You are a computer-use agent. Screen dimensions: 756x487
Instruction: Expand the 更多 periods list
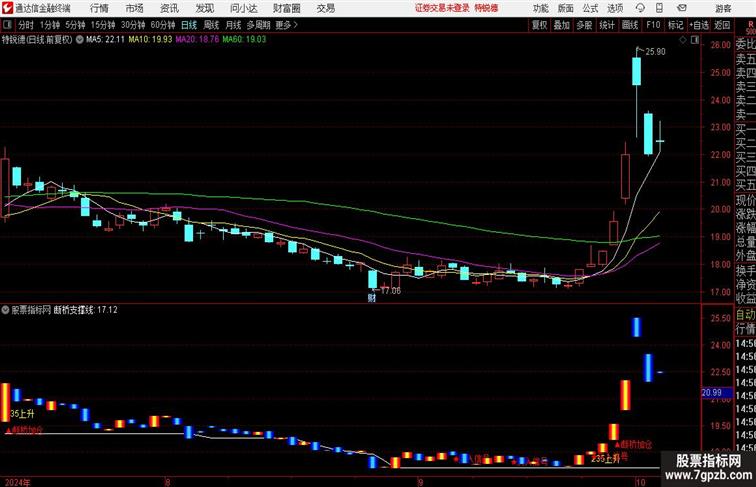coord(287,25)
